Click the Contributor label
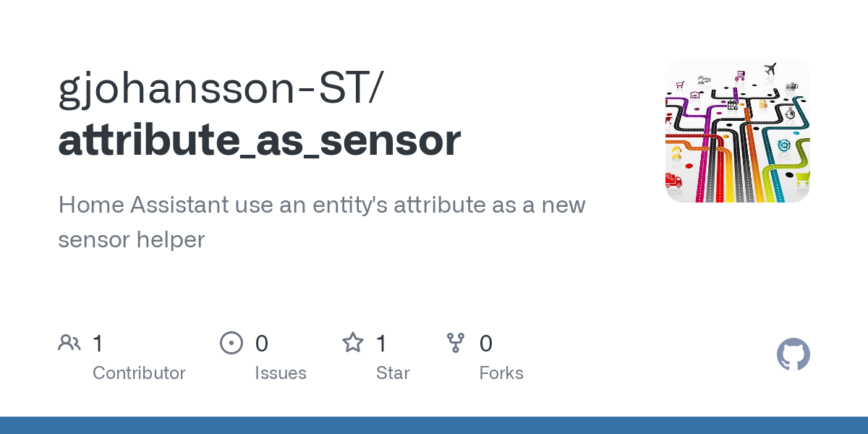The height and width of the screenshot is (434, 868). pos(139,373)
